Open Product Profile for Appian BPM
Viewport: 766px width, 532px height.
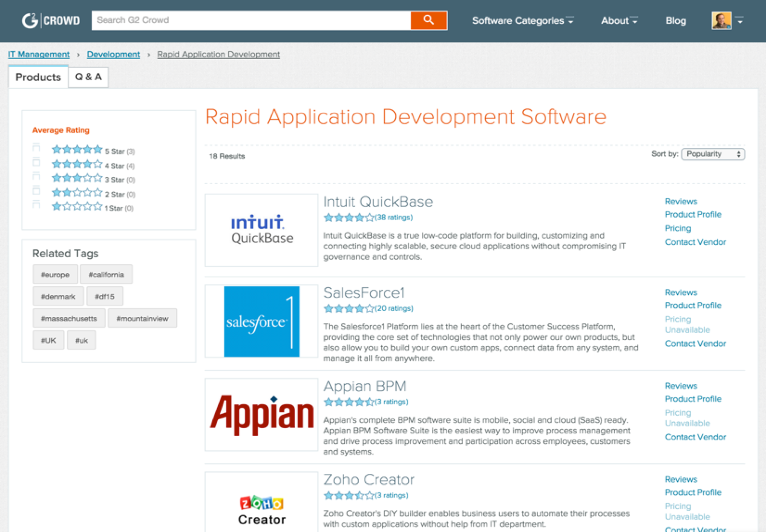[693, 399]
